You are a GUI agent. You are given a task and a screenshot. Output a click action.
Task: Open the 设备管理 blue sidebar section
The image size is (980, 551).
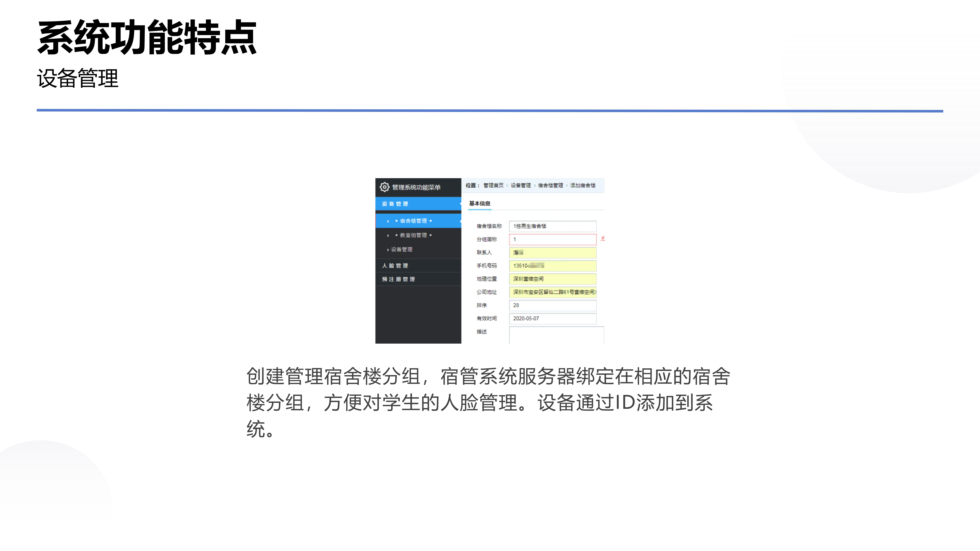tap(418, 204)
